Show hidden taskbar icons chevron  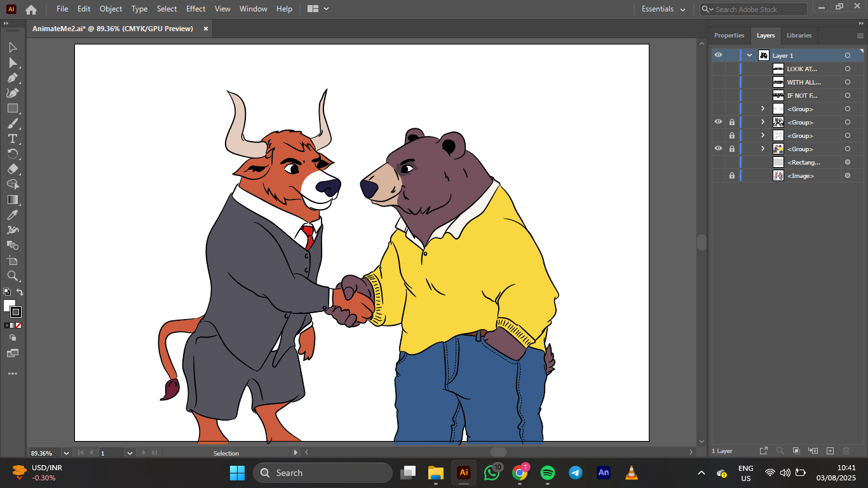(x=702, y=473)
